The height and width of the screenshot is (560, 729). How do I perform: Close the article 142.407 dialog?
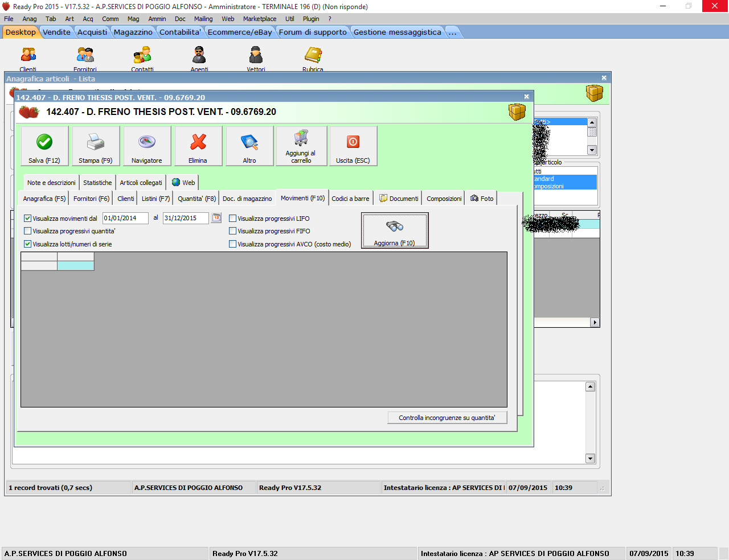[526, 97]
